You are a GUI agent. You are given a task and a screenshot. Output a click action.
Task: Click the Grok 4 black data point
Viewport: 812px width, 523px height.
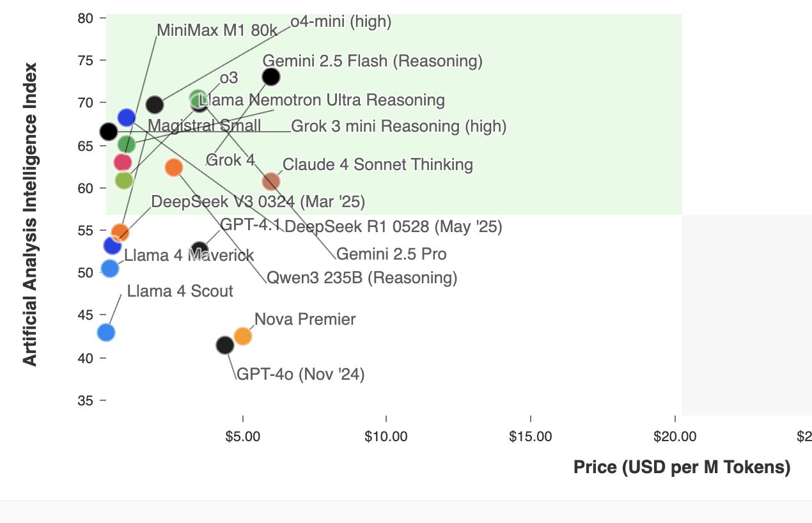click(x=271, y=77)
